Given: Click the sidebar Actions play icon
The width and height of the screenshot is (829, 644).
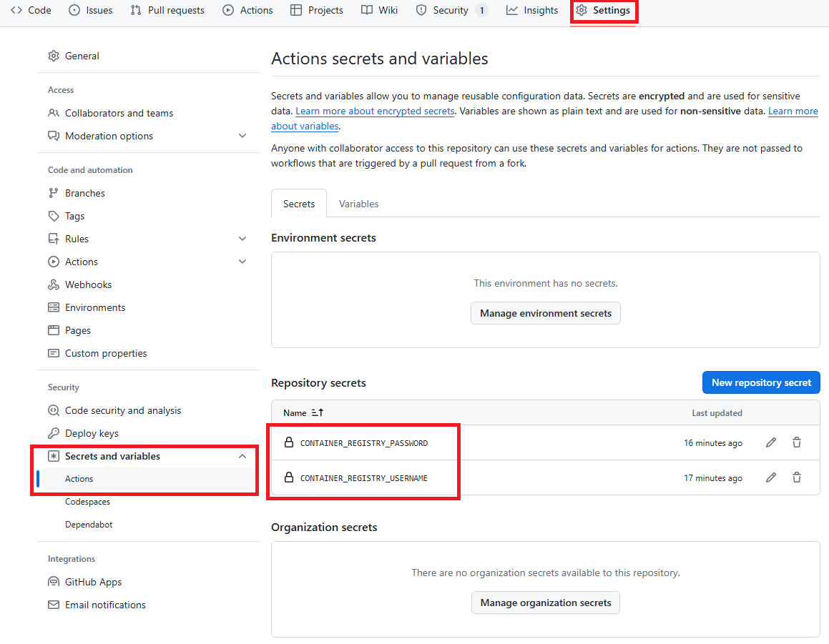Looking at the screenshot, I should pyautogui.click(x=54, y=262).
